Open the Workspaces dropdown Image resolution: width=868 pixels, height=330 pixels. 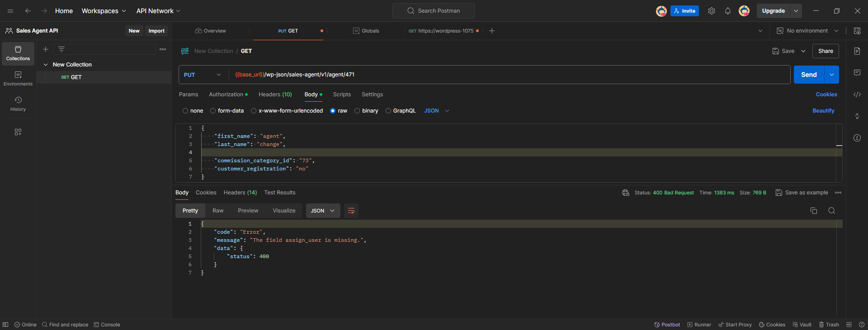click(104, 11)
